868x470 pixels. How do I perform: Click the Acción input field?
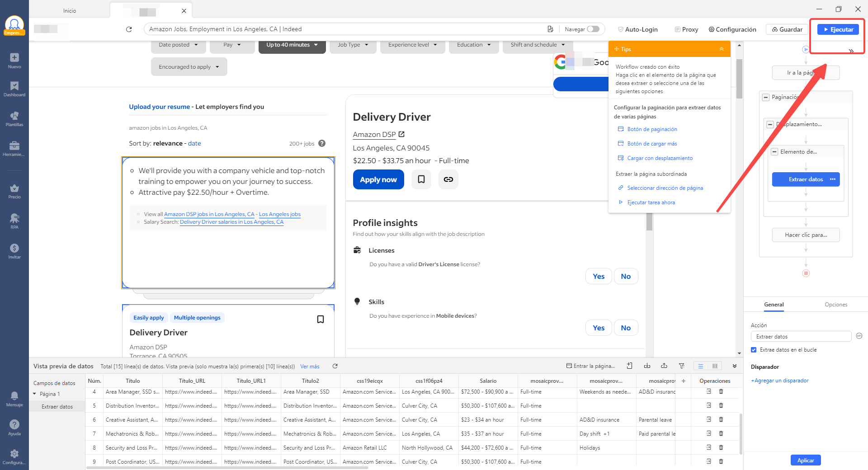click(x=801, y=337)
